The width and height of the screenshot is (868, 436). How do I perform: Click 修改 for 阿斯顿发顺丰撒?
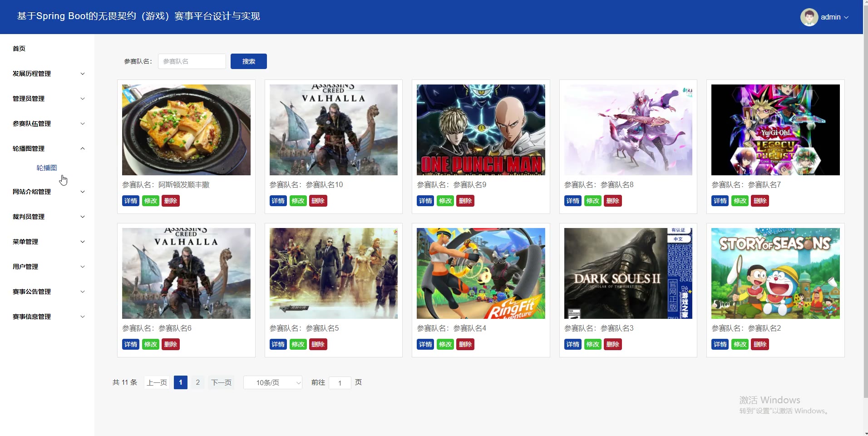click(x=151, y=201)
